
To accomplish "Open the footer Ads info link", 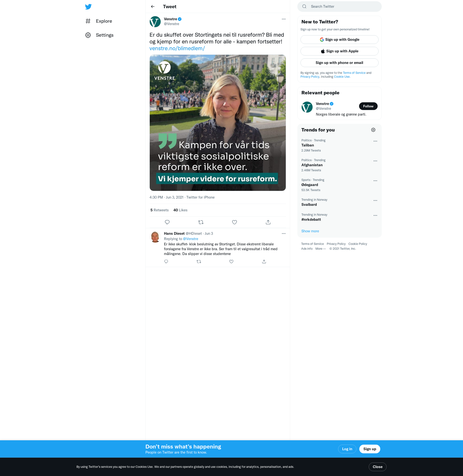I will (x=307, y=249).
